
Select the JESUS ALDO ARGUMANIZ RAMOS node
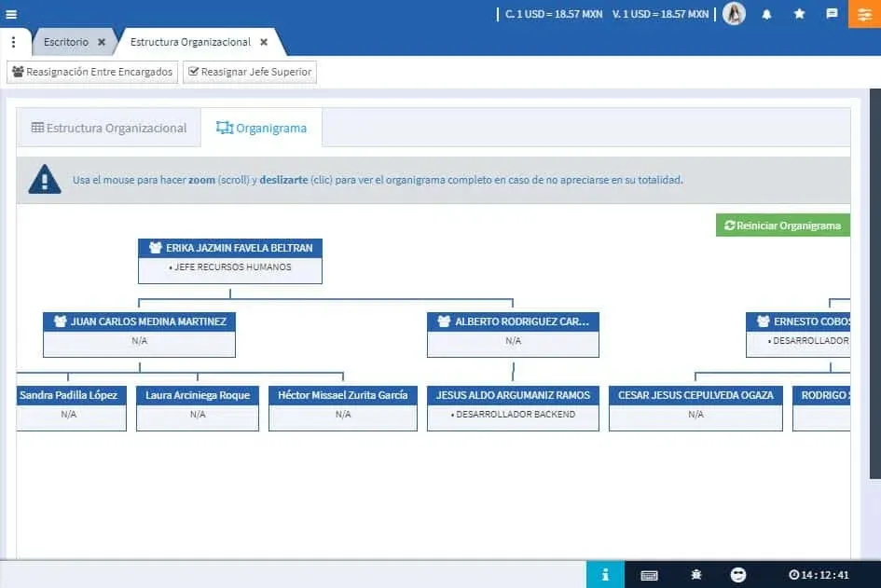pyautogui.click(x=512, y=393)
